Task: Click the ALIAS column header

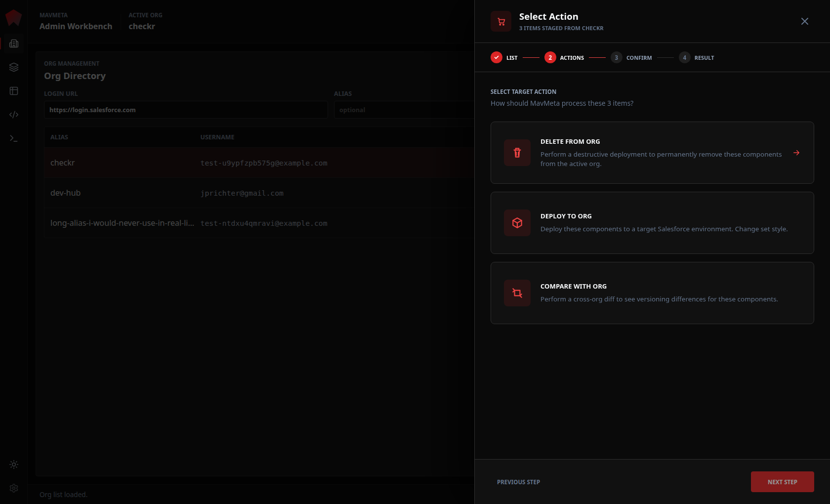Action: coord(59,137)
